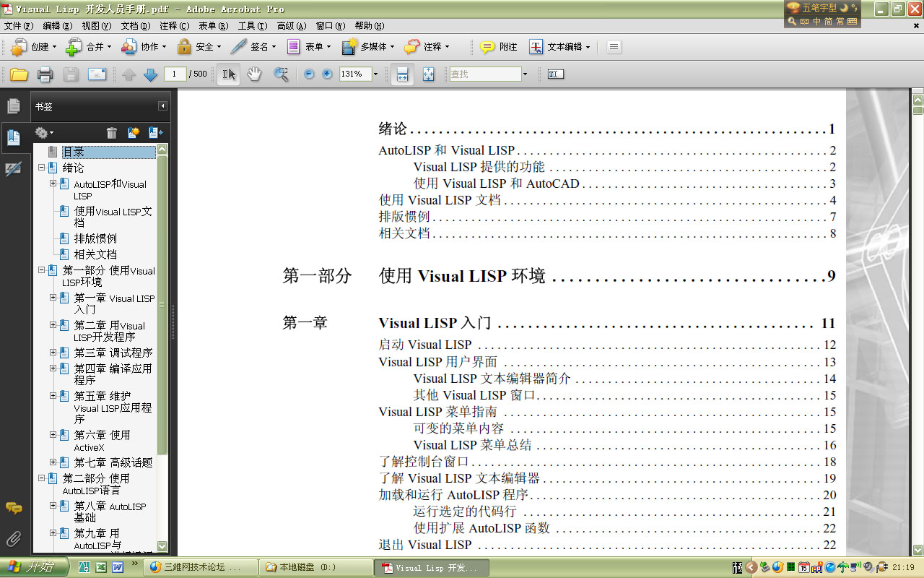Collapse 第一部分 使用Visual LISP环境 node
The image size is (924, 578).
coord(42,270)
